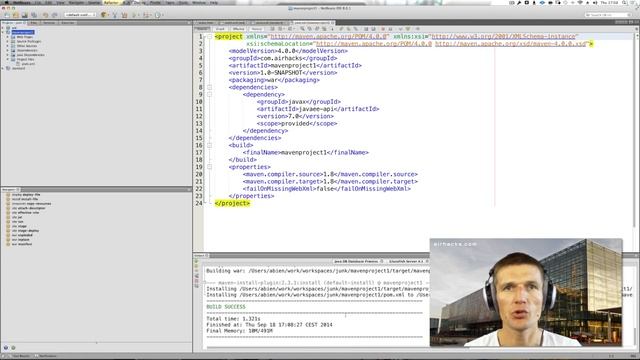Follow the XMLSchema-instance URL link
Screen dimensions: 640x360
click(x=503, y=36)
